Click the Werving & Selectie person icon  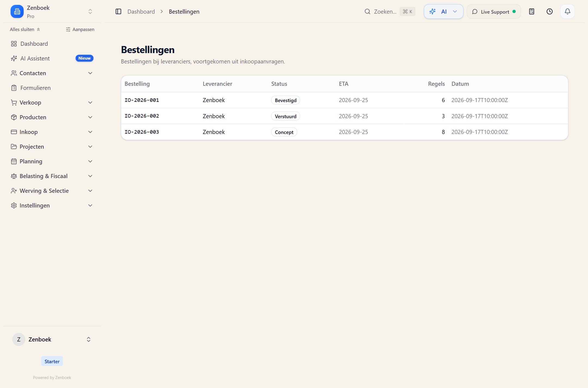[x=14, y=191]
